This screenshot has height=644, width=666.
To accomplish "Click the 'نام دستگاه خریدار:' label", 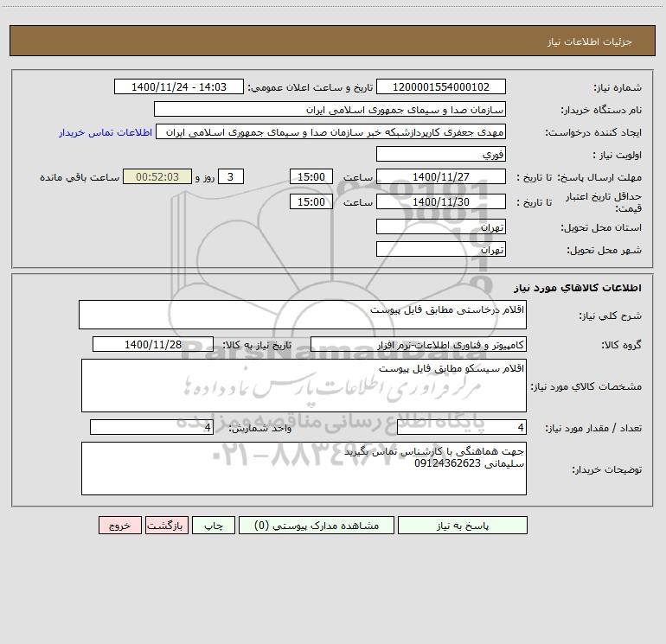I will (x=601, y=111).
